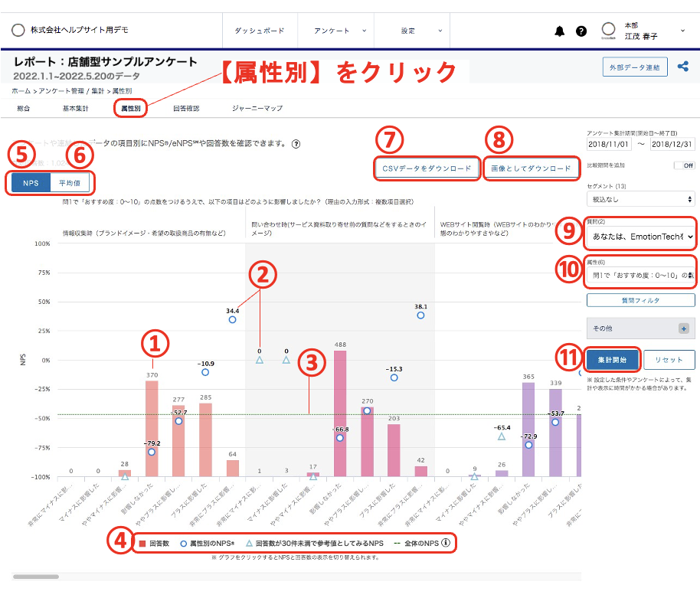Open the user avatar for 江茂 春子
This screenshot has width=700, height=611.
(x=609, y=29)
